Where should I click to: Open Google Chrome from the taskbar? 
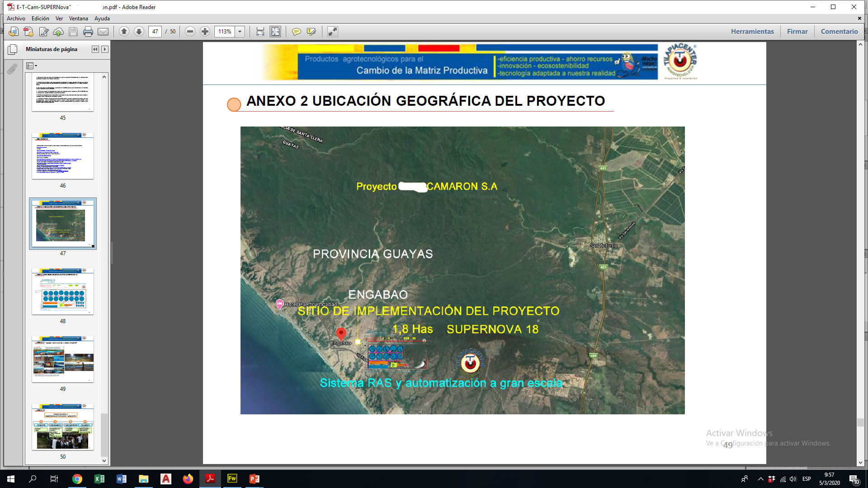[77, 479]
